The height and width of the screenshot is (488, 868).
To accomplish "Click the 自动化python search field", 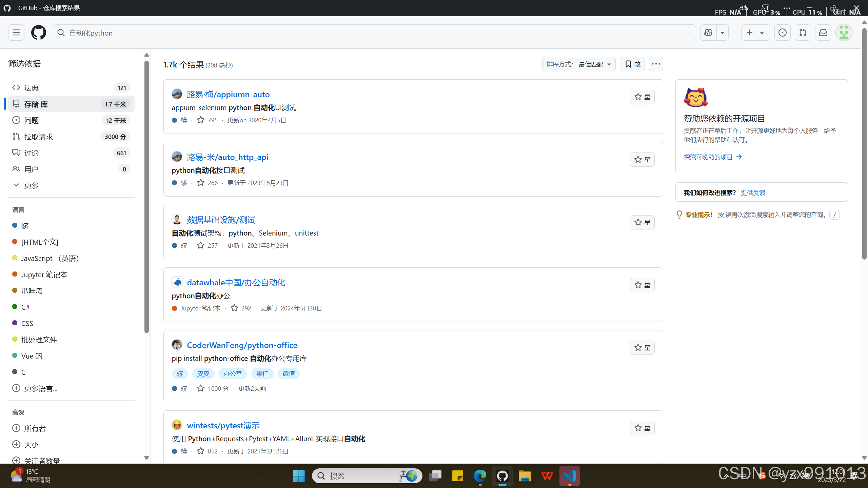I will (x=373, y=33).
